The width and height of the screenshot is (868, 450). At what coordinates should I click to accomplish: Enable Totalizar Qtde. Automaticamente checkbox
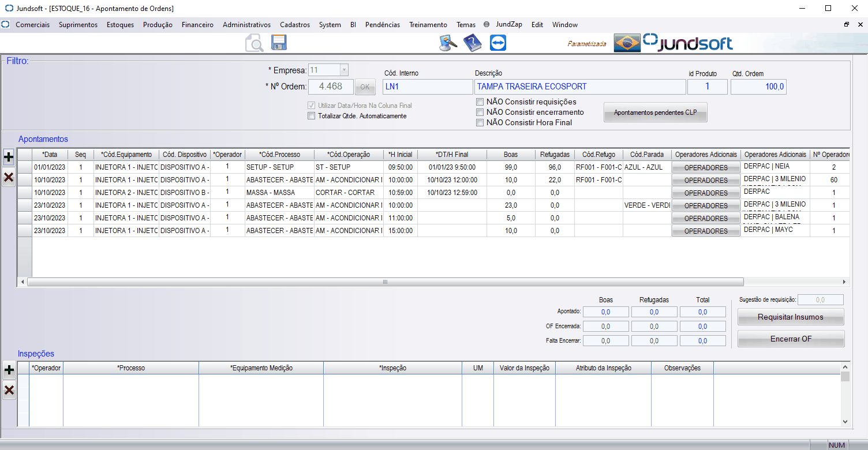(x=312, y=116)
